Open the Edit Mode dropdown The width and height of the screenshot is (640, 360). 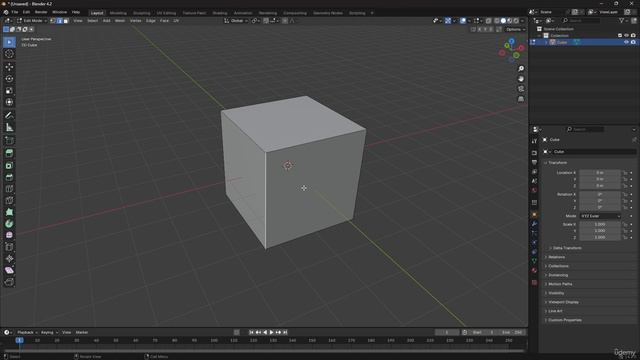coord(31,21)
